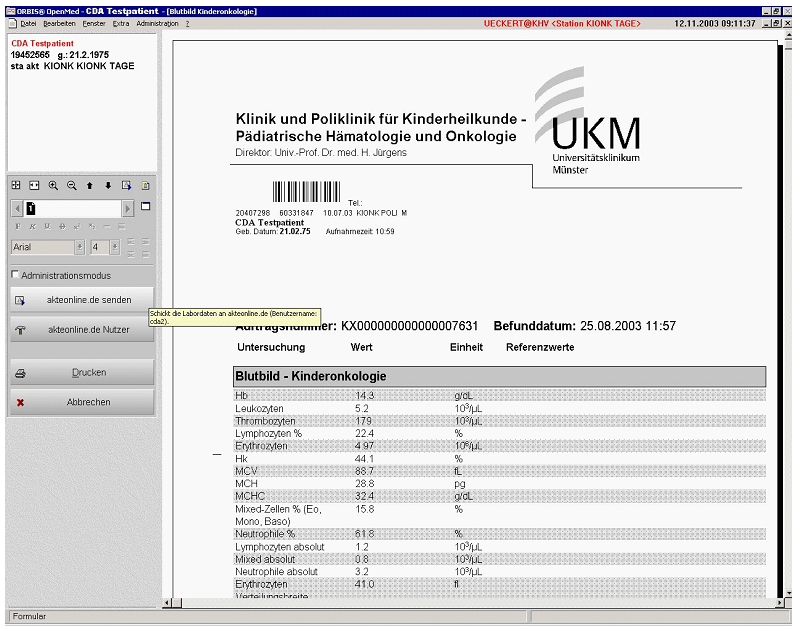Click the zoom out magnifier icon

click(x=71, y=185)
